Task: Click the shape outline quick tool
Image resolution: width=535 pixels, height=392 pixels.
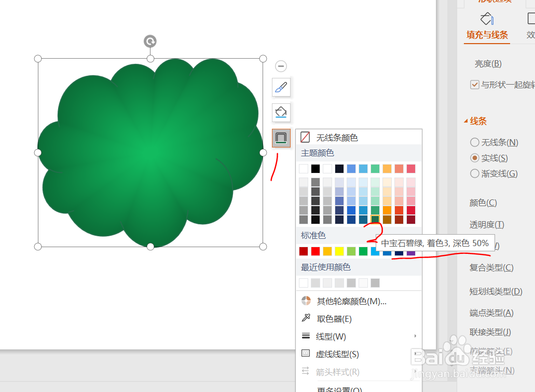Action: [281, 138]
